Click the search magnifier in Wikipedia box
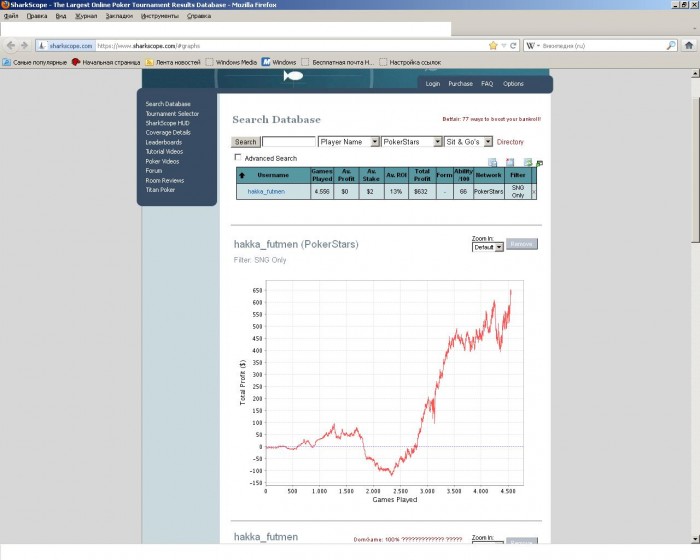Image resolution: width=700 pixels, height=560 pixels. [x=671, y=46]
